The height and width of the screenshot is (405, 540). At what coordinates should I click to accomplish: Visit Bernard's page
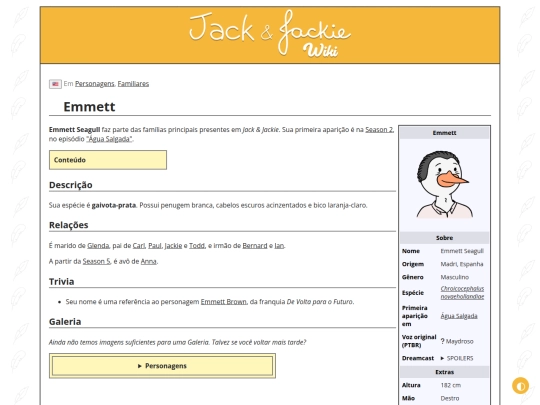[255, 246]
